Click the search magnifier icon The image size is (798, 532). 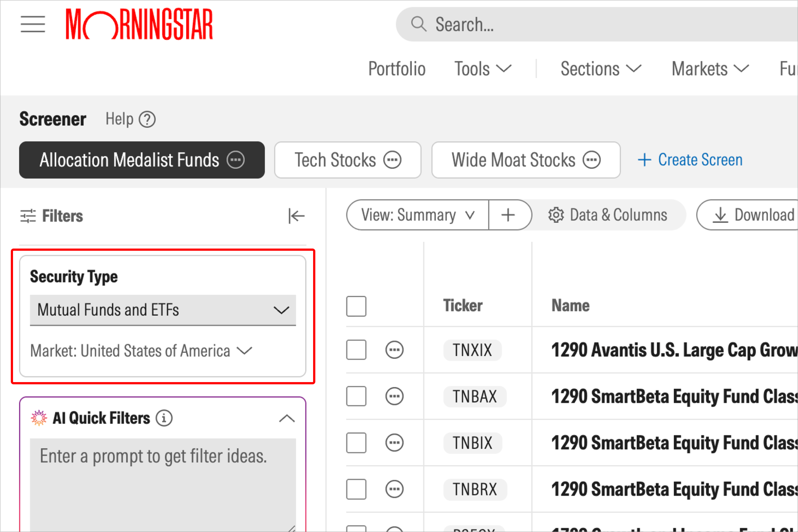point(418,24)
